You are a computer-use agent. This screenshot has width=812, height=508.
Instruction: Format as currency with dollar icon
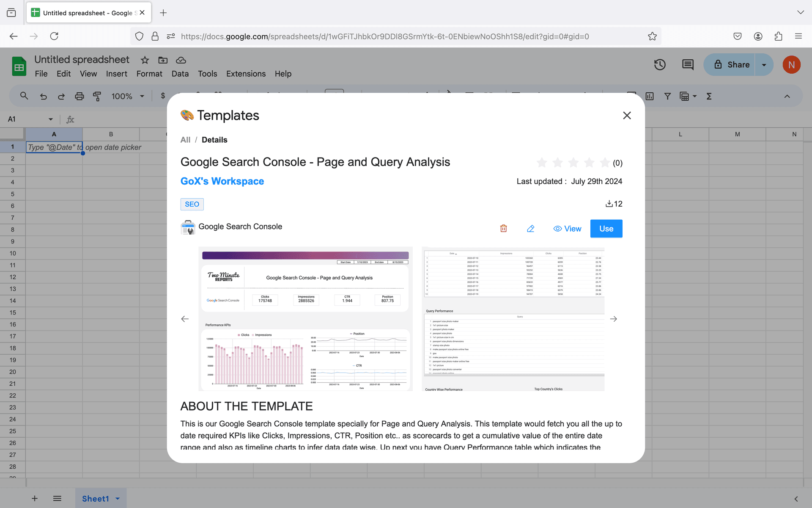(163, 96)
